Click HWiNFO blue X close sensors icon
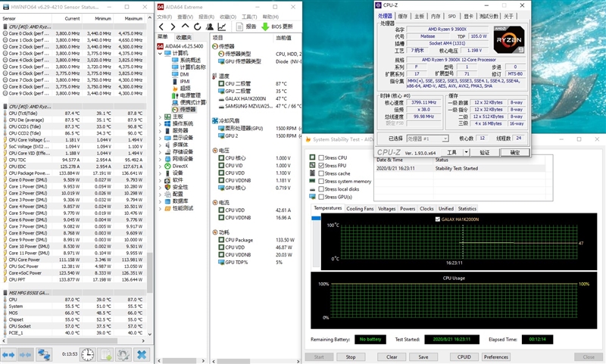606x364 pixels. click(x=142, y=354)
